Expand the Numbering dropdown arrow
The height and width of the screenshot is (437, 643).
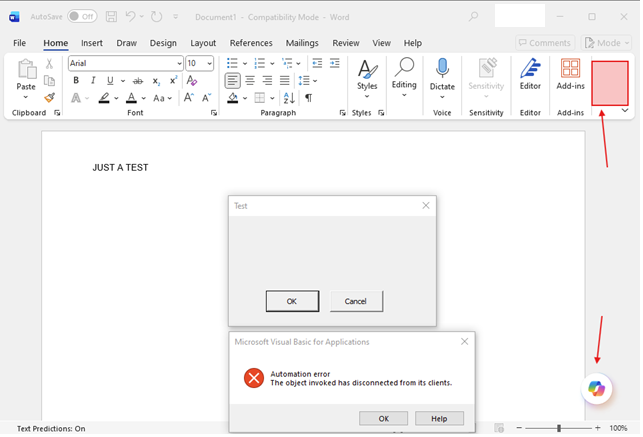272,64
